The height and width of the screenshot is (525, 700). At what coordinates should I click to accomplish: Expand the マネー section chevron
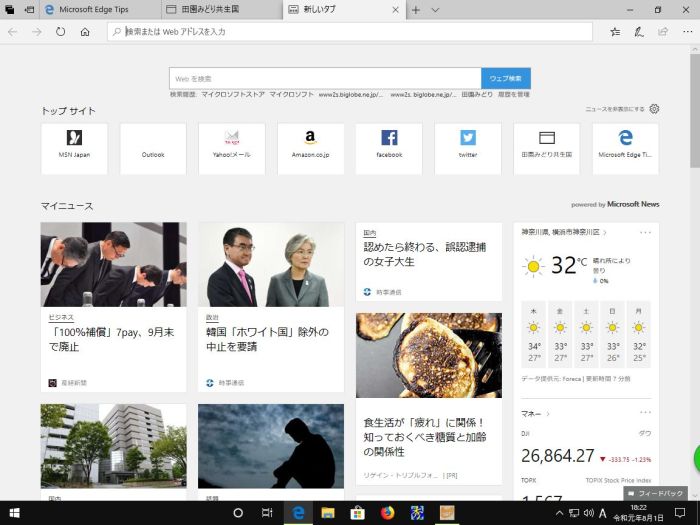[549, 413]
